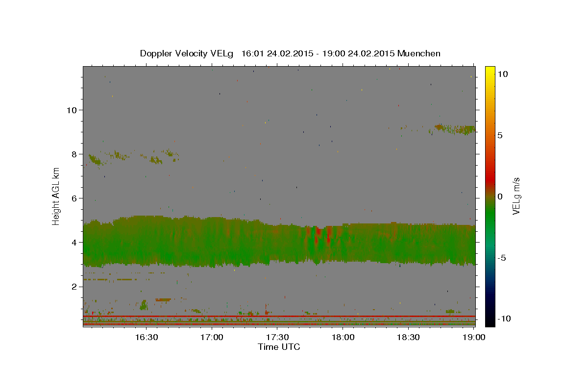The height and width of the screenshot is (392, 588).
Task: Click the colorbar value -10 label
Action: point(503,318)
